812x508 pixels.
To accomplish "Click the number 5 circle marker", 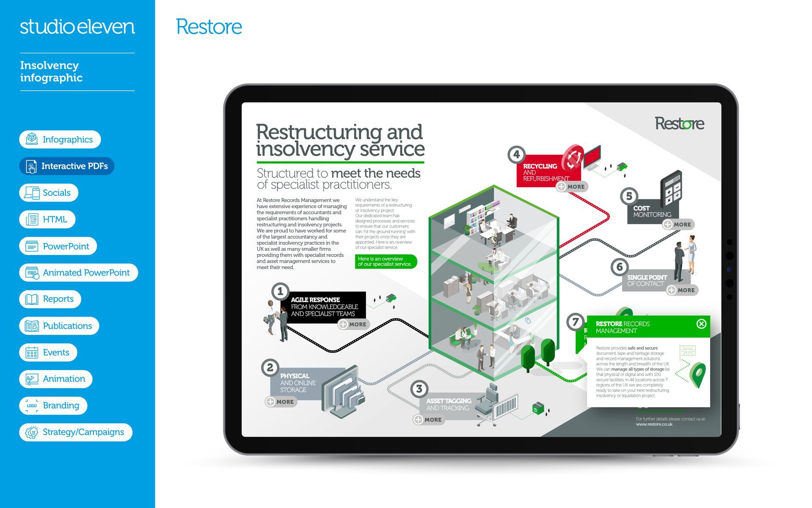I will [629, 196].
